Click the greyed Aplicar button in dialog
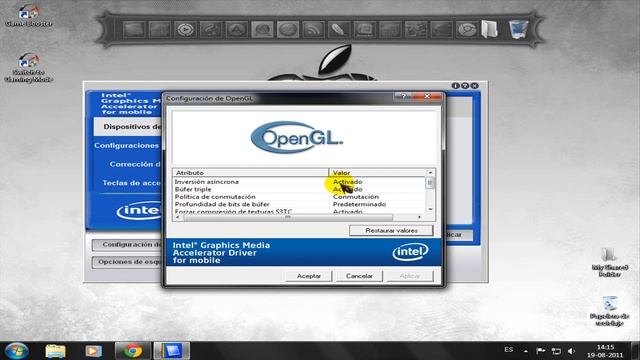The width and height of the screenshot is (640, 360). (410, 276)
